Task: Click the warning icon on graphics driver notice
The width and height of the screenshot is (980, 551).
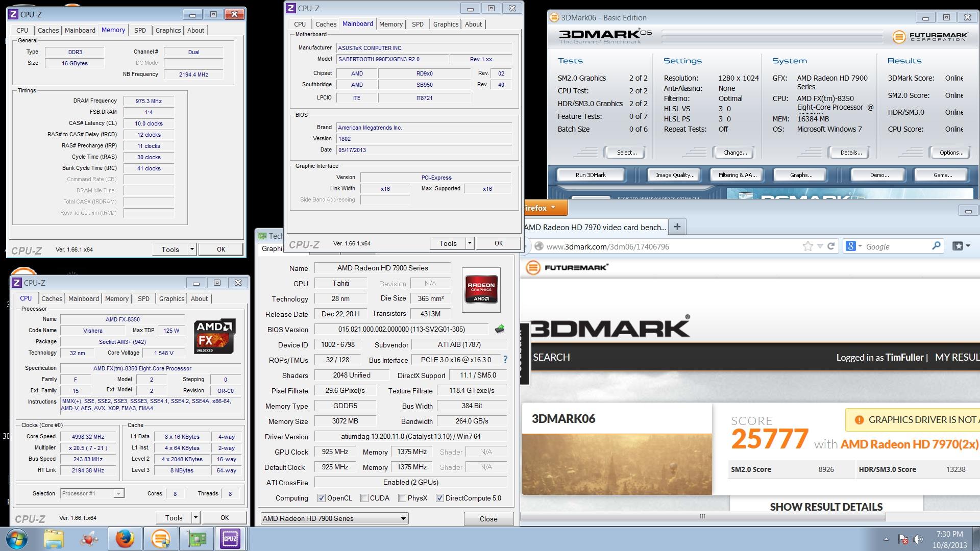Action: [x=859, y=420]
